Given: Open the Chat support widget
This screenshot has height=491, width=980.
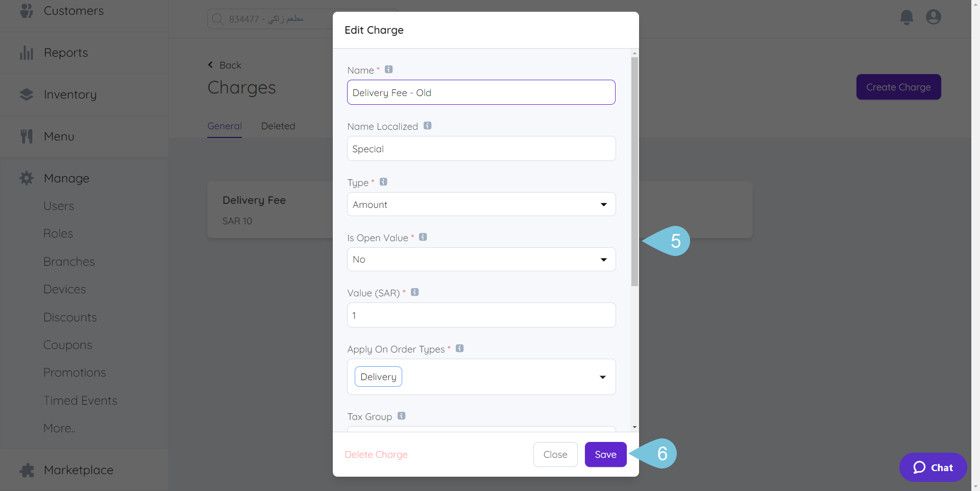Looking at the screenshot, I should (x=933, y=467).
